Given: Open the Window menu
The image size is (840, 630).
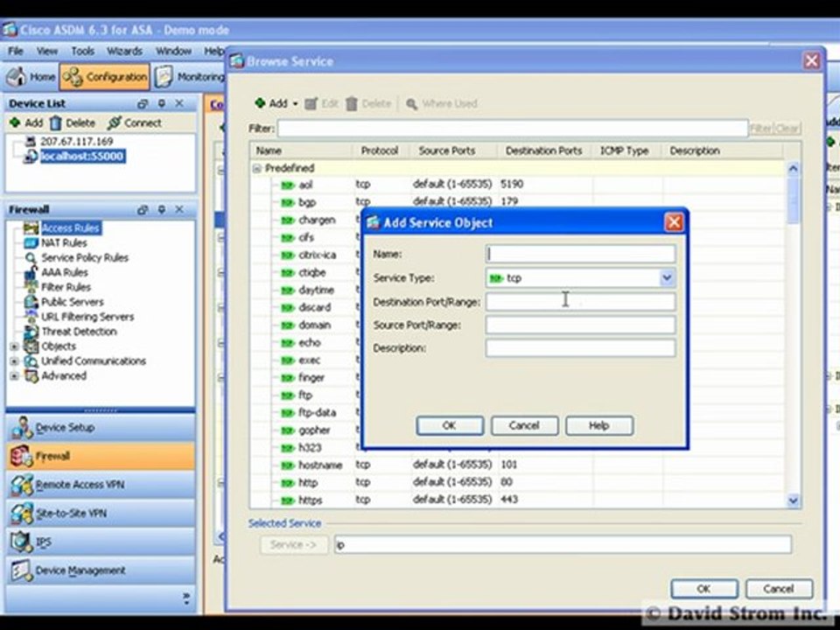Looking at the screenshot, I should coord(173,51).
